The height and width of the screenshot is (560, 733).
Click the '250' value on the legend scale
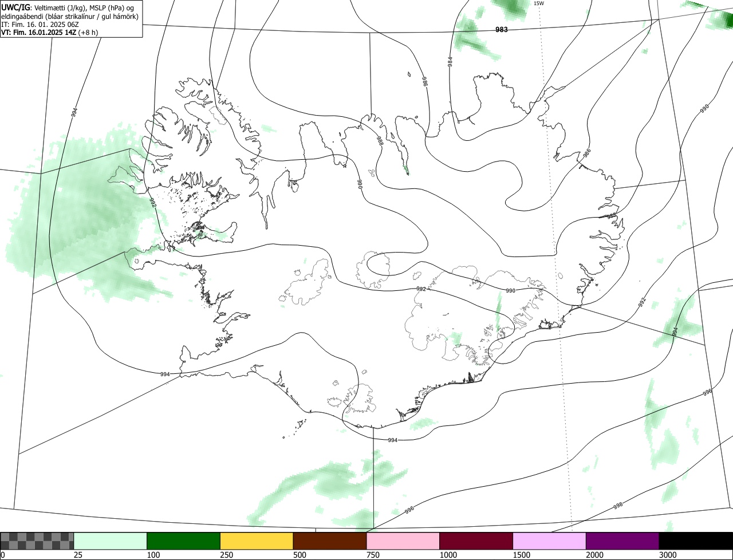[x=226, y=555]
